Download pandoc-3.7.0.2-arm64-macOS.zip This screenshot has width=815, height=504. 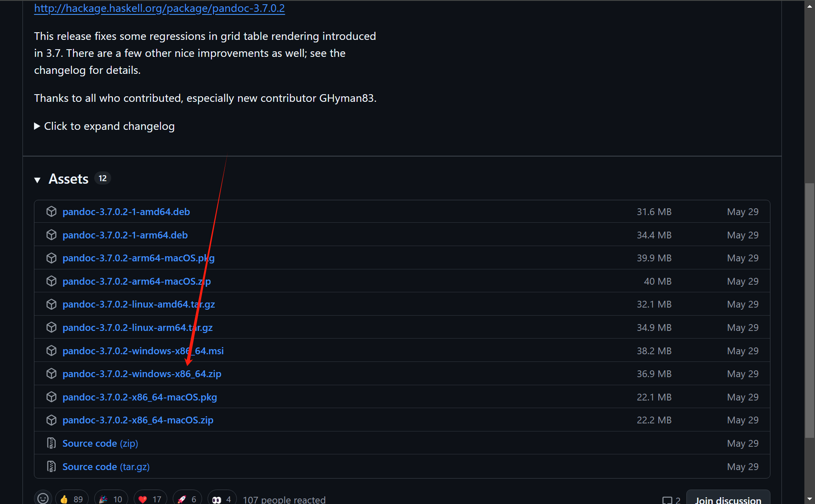click(x=137, y=281)
